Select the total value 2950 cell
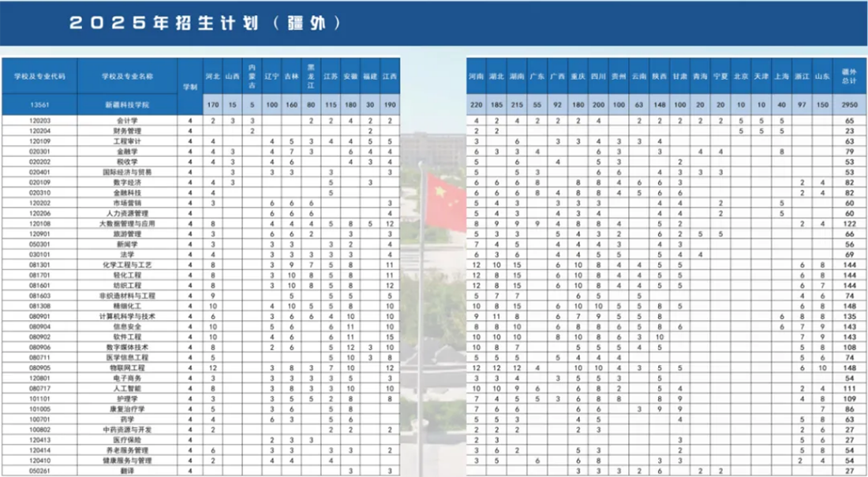This screenshot has width=868, height=477. point(851,102)
